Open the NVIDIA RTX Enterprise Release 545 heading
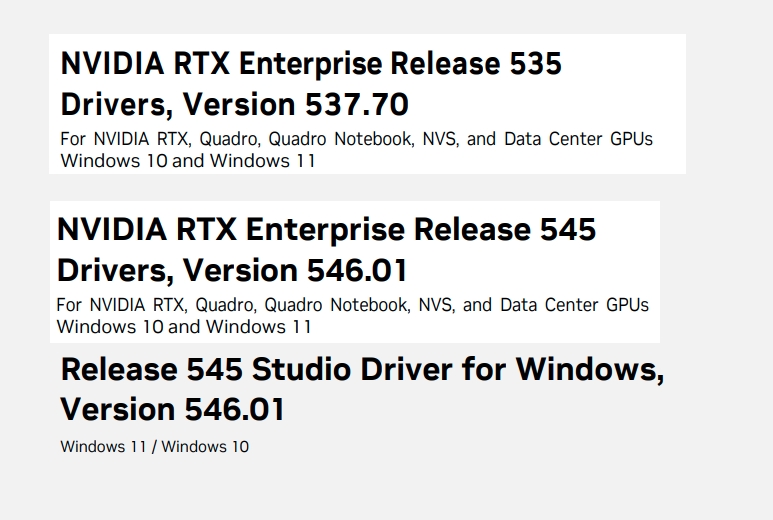This screenshot has width=773, height=520. 326,250
